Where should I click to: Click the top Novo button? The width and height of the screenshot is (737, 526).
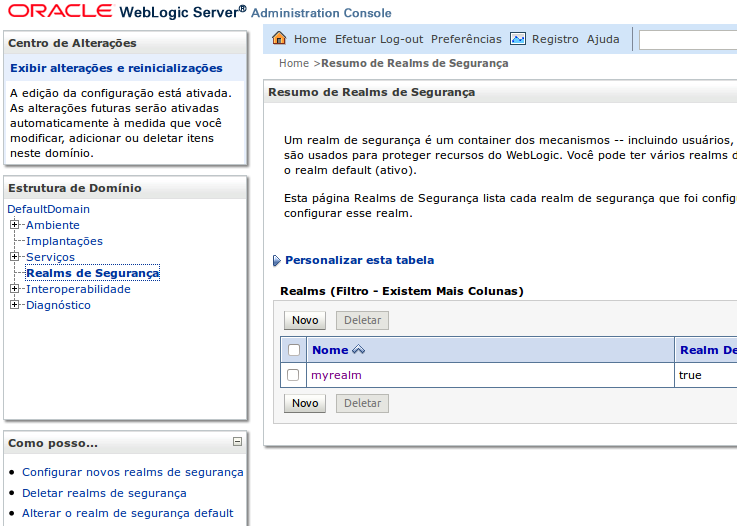[x=305, y=320]
